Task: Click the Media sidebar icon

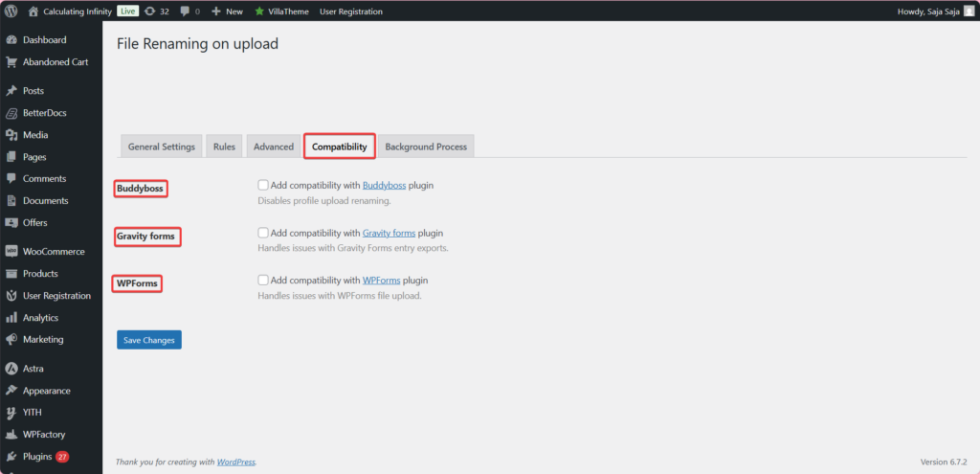Action: pyautogui.click(x=11, y=135)
